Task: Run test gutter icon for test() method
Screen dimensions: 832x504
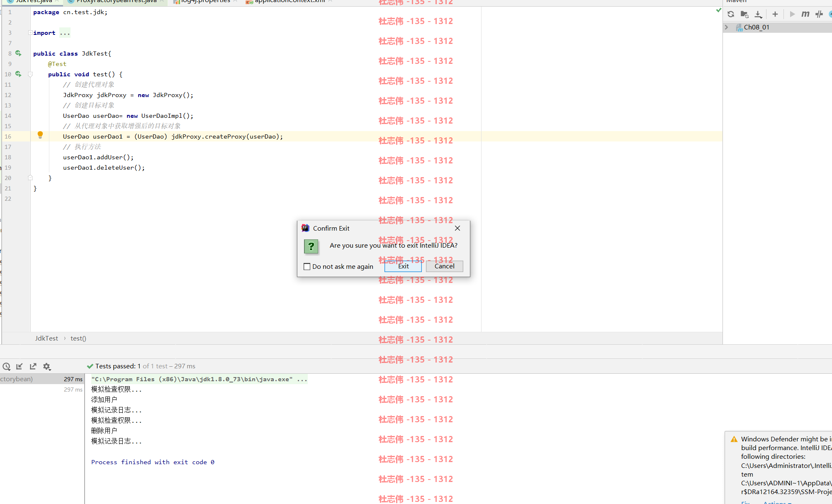Action: [x=18, y=74]
